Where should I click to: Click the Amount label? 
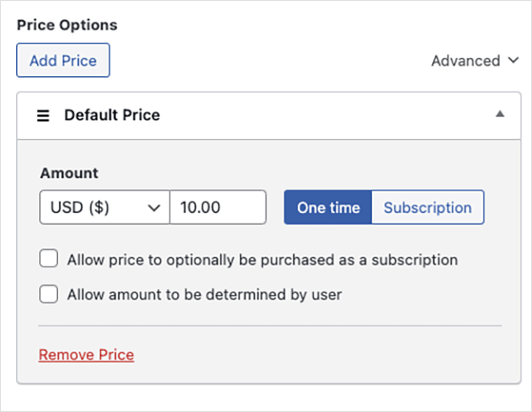point(69,173)
